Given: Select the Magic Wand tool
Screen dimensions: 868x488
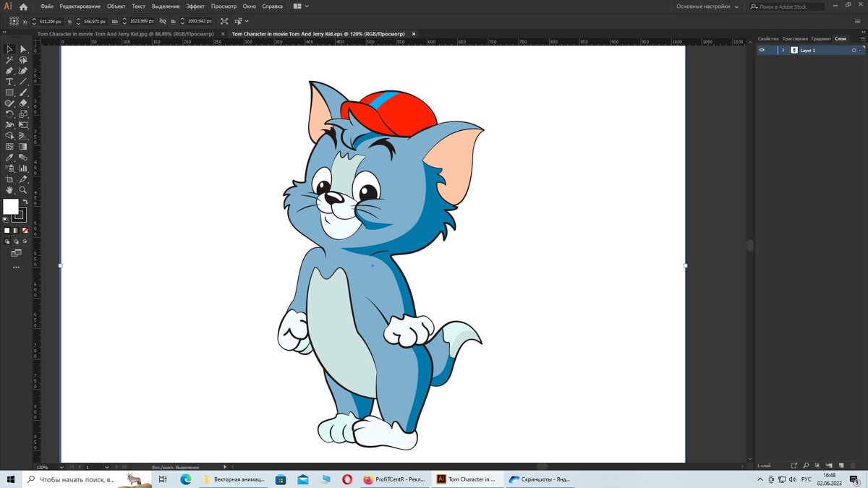Looking at the screenshot, I should (9, 60).
